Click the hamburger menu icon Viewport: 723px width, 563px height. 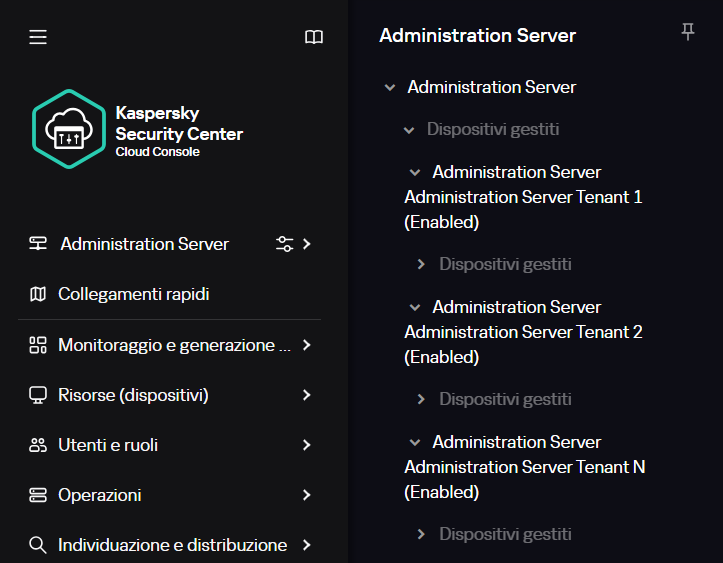coord(38,37)
